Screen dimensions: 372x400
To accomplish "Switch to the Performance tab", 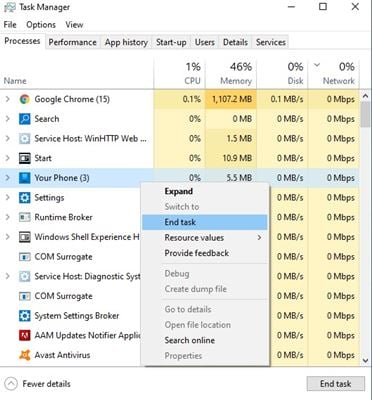I will [x=72, y=42].
